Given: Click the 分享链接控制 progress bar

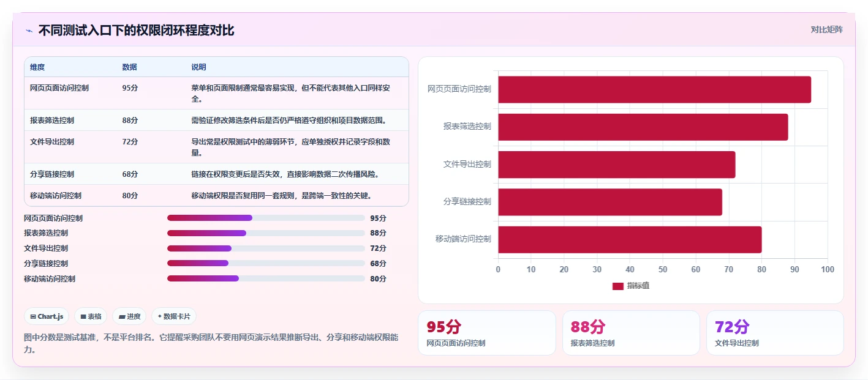Looking at the screenshot, I should pos(266,264).
